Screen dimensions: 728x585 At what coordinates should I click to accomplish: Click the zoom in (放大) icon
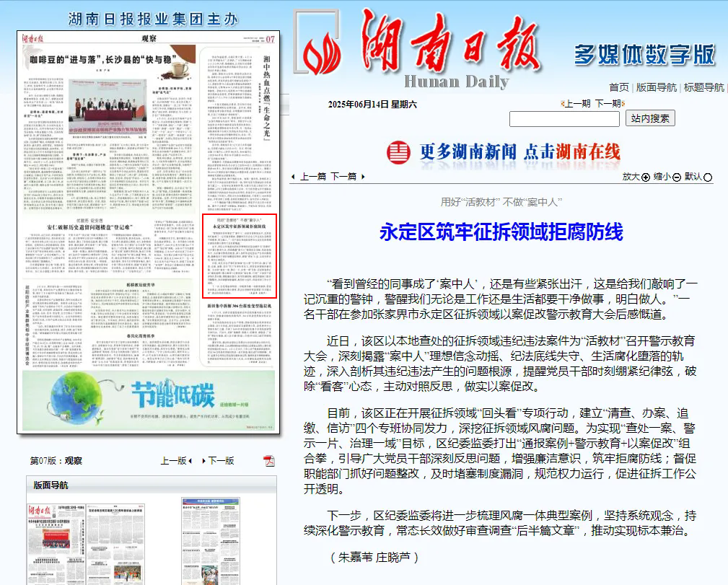(x=646, y=177)
